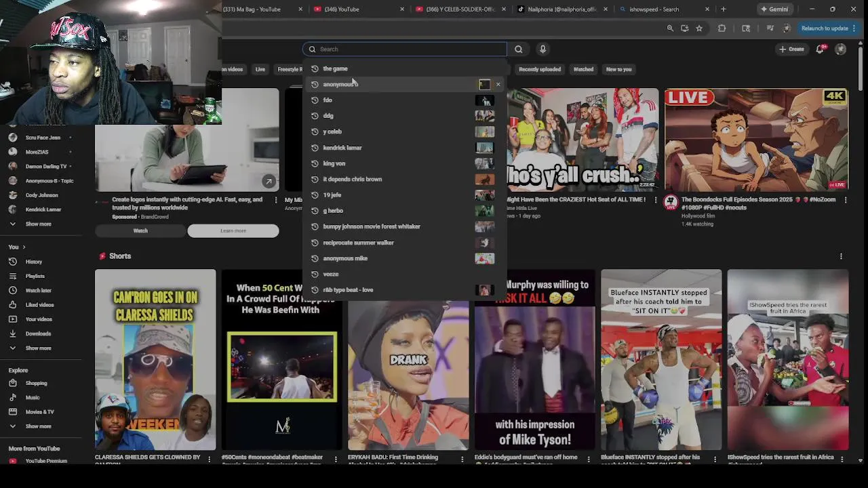Select 'the game' search suggestion

point(404,68)
